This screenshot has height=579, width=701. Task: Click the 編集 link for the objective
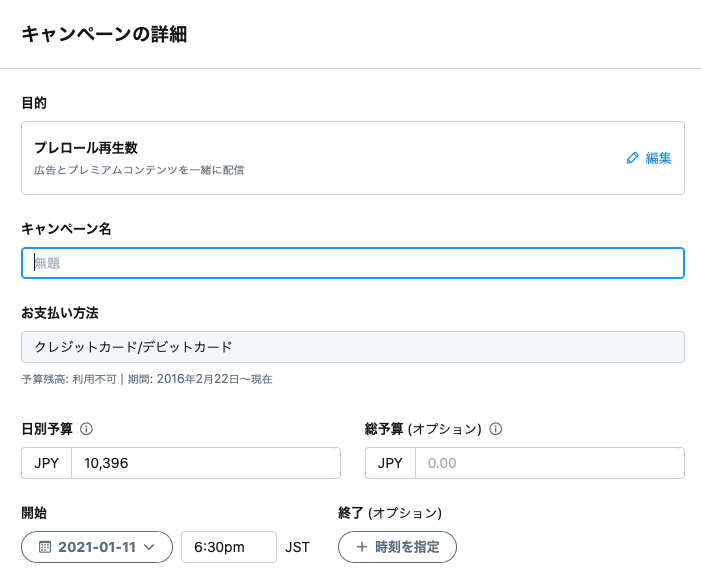tap(659, 158)
